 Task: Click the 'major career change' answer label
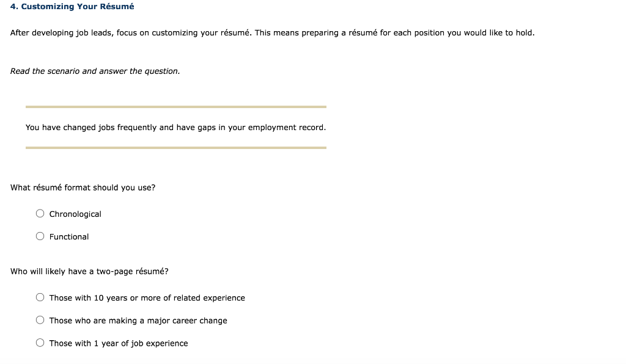[x=138, y=321]
